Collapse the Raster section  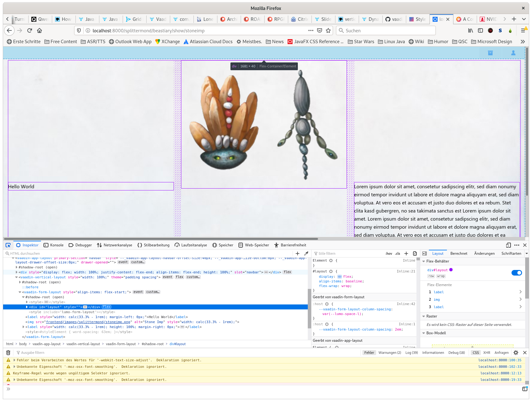(x=424, y=316)
